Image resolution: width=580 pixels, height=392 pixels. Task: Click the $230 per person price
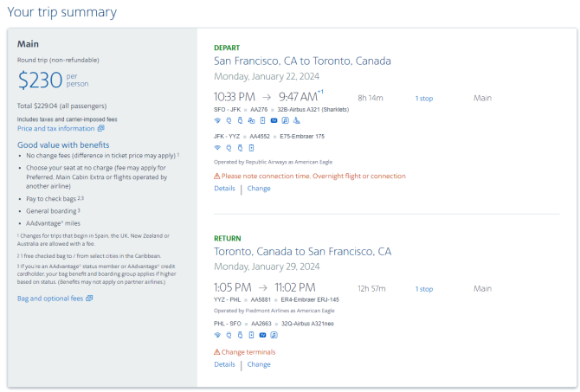54,80
